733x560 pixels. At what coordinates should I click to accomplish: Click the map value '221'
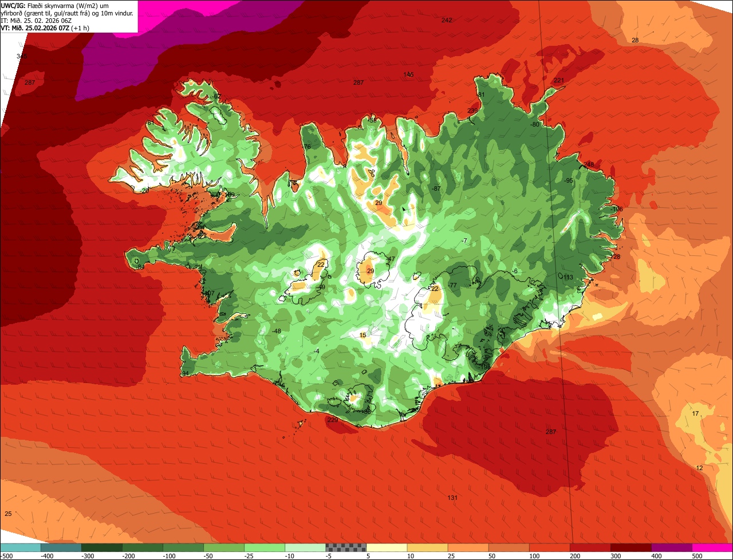click(x=559, y=80)
